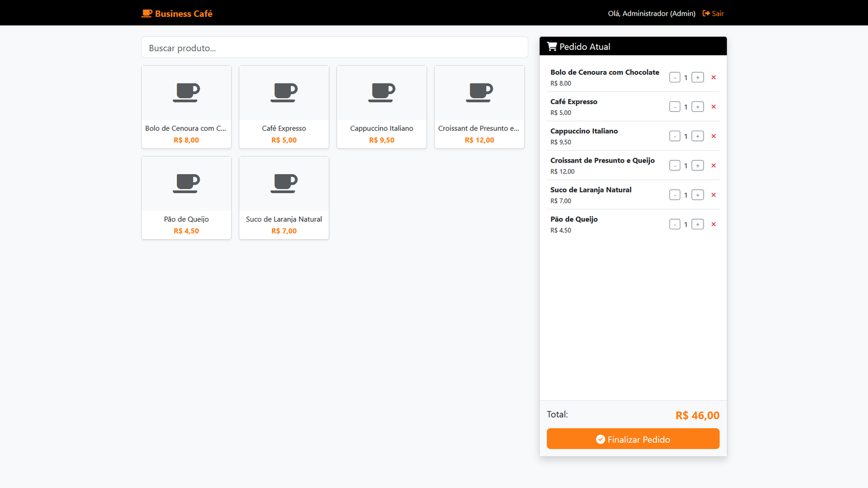Click the Sair link to log out

[x=717, y=13]
